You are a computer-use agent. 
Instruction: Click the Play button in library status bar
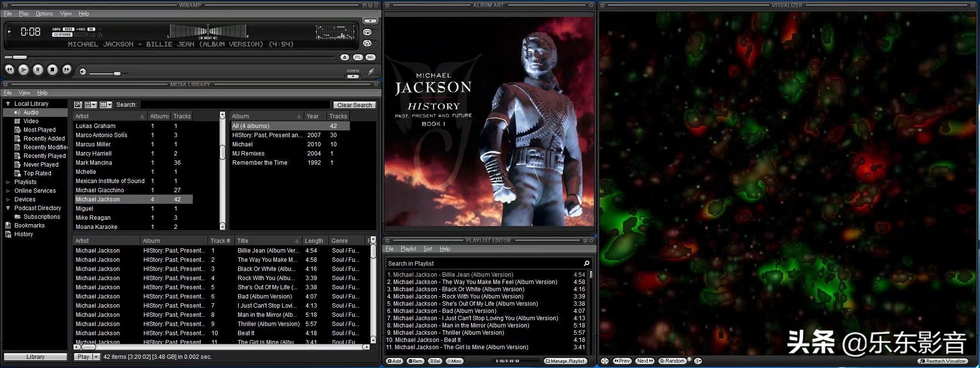(x=83, y=357)
